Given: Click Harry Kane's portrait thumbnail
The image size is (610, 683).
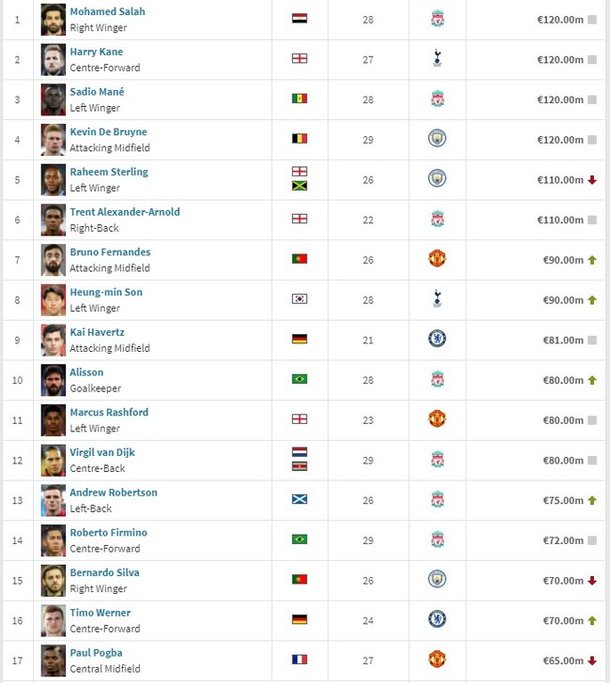Looking at the screenshot, I should [x=53, y=60].
